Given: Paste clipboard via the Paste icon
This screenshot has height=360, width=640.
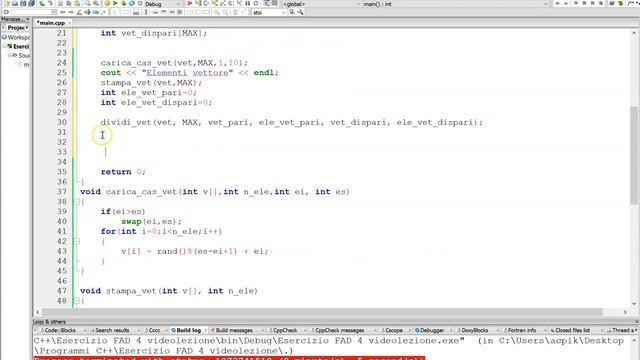Looking at the screenshot, I should 77,3.
